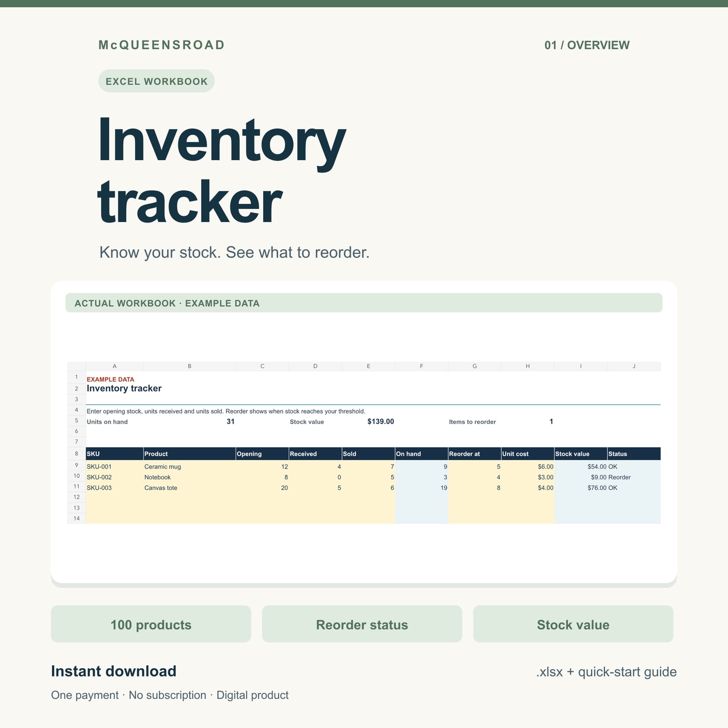Click the $139.00 stock value total
728x728 pixels.
(x=381, y=422)
